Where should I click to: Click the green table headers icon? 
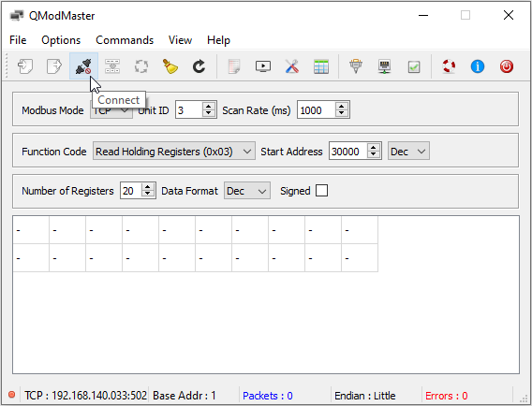(321, 66)
